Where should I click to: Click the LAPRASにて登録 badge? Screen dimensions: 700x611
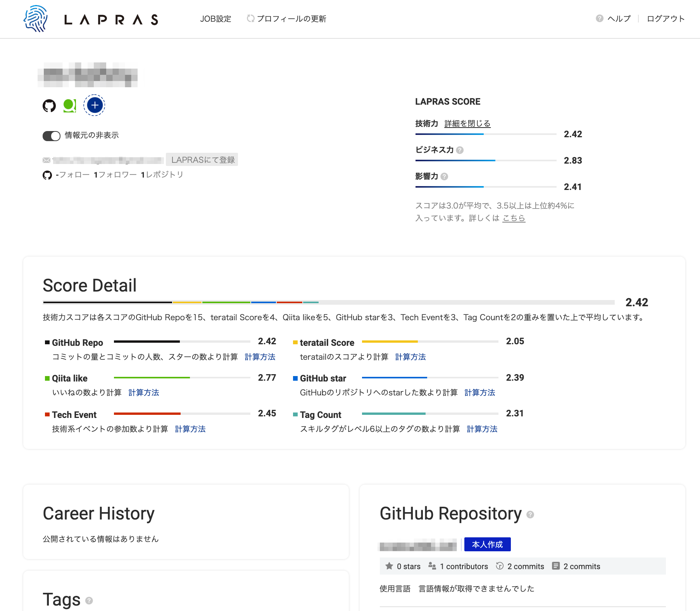click(x=202, y=160)
